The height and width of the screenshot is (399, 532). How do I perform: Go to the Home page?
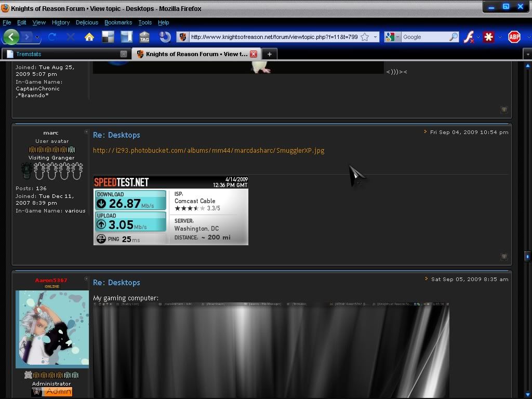click(89, 37)
